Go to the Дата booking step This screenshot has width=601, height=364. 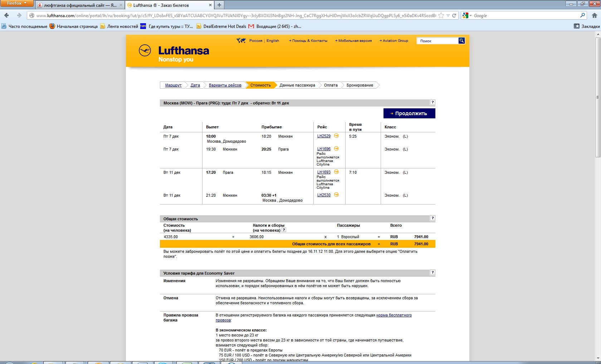pyautogui.click(x=195, y=85)
